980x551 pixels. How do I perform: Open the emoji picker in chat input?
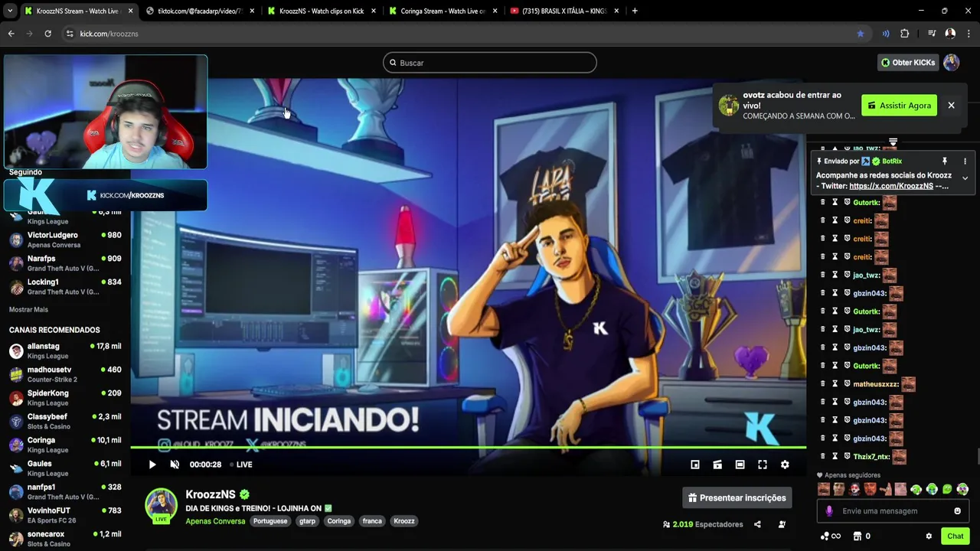point(957,511)
